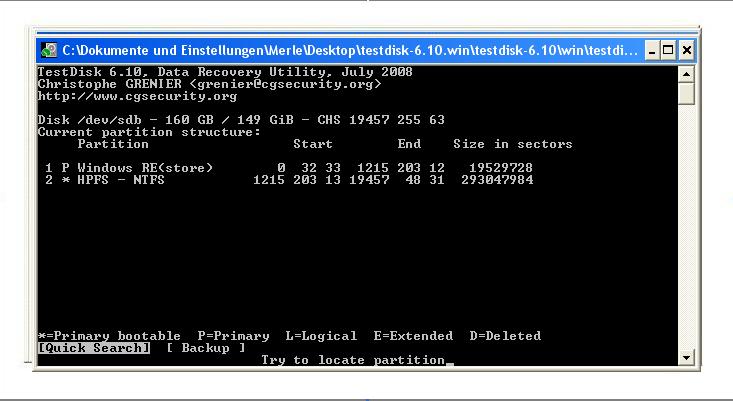This screenshot has height=401, width=733.
Task: Click the size value 293047984
Action: point(497,179)
